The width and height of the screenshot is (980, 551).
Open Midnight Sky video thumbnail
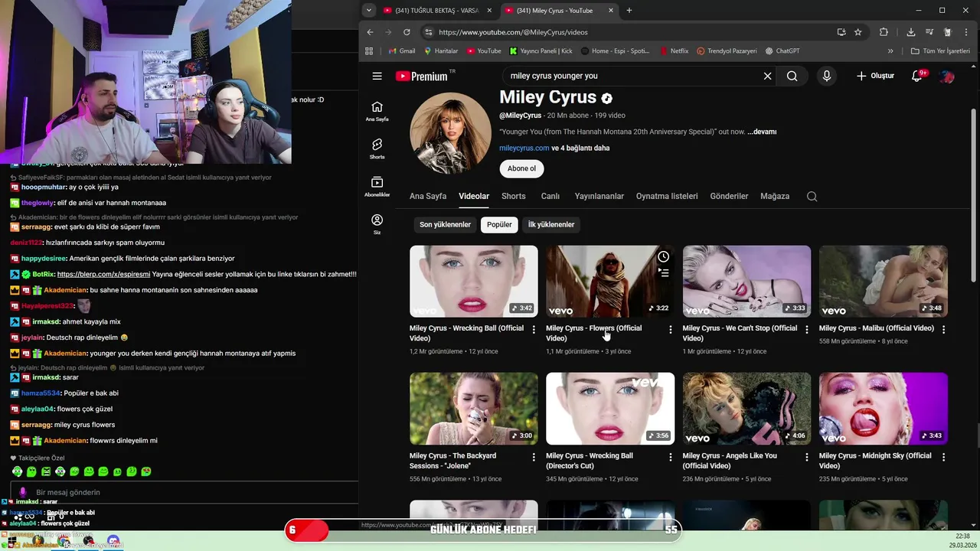point(883,409)
